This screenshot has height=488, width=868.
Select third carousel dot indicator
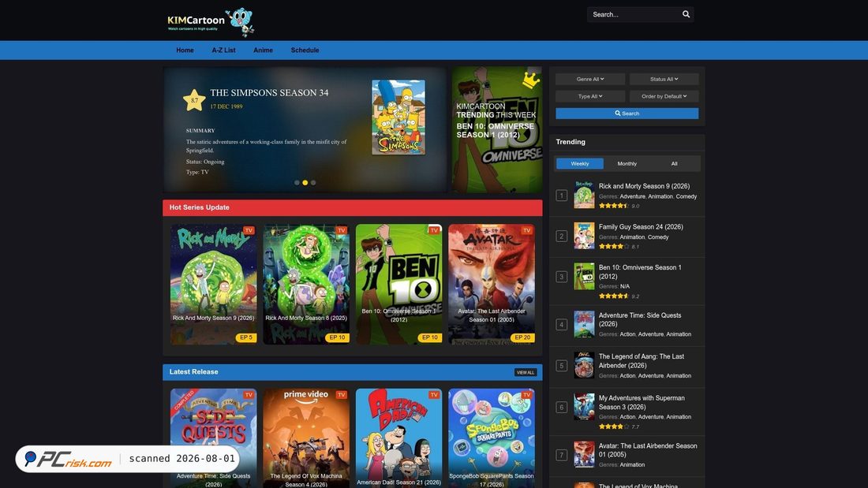(x=313, y=183)
